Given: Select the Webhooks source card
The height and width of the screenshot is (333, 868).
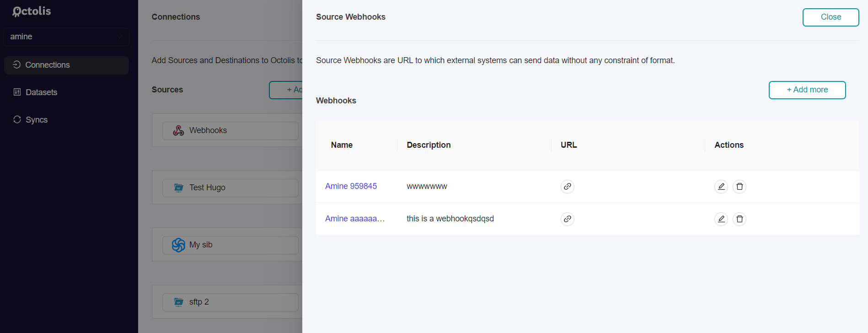Looking at the screenshot, I should [230, 131].
